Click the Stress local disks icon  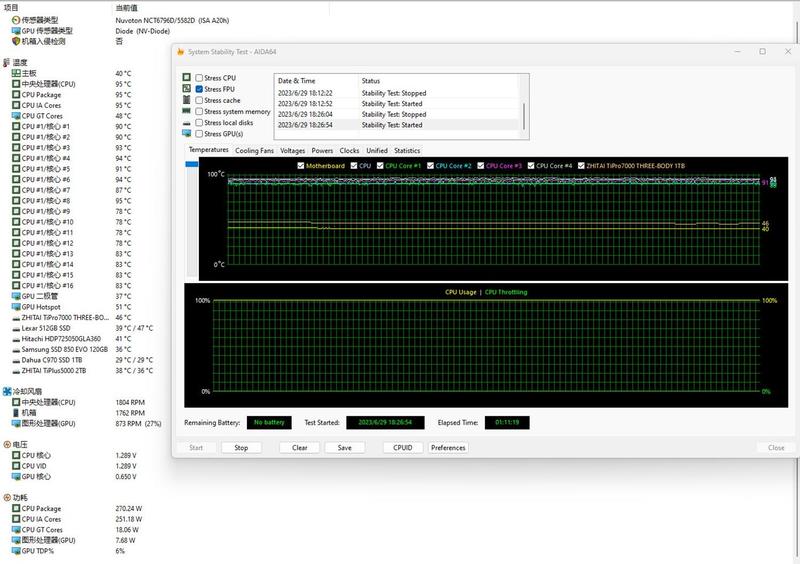coord(187,123)
